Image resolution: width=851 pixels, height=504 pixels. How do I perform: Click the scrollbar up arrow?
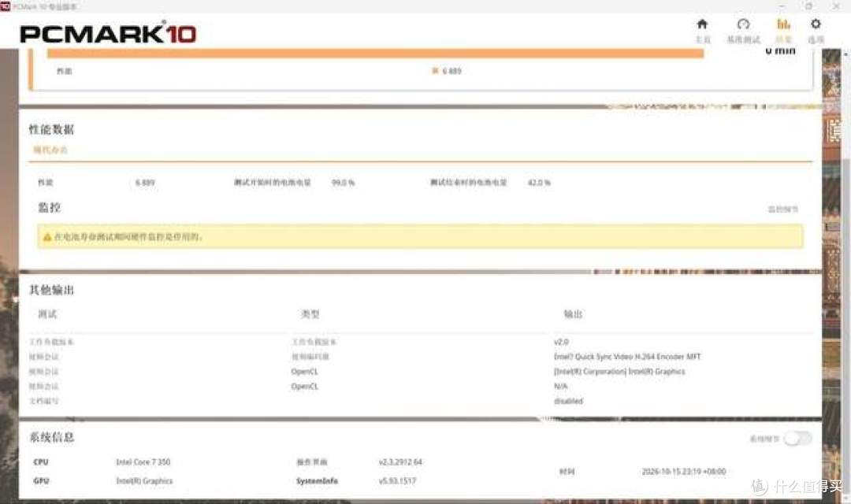(846, 54)
